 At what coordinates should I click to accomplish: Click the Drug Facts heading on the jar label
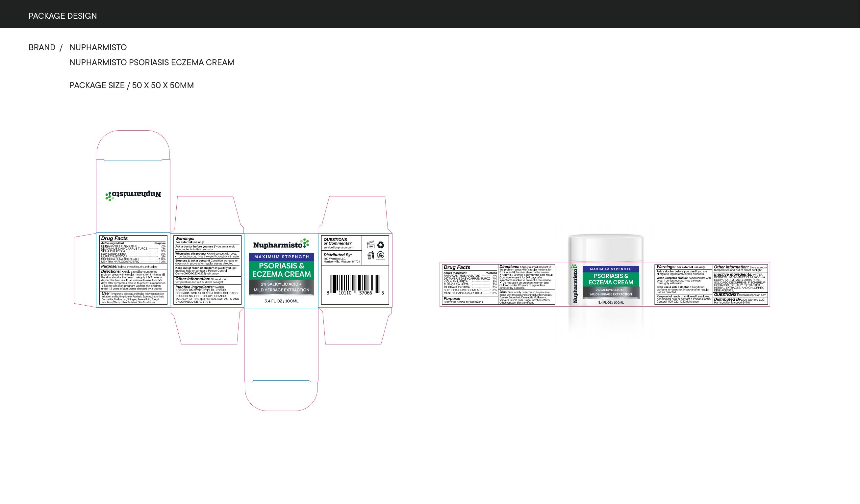[x=457, y=267]
